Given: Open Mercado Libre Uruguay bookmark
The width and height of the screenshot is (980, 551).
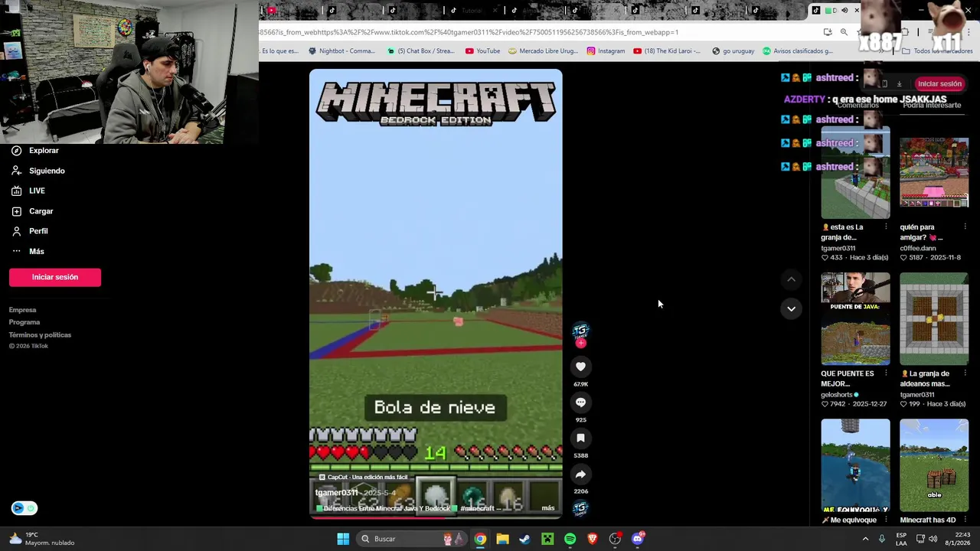Looking at the screenshot, I should pos(543,51).
